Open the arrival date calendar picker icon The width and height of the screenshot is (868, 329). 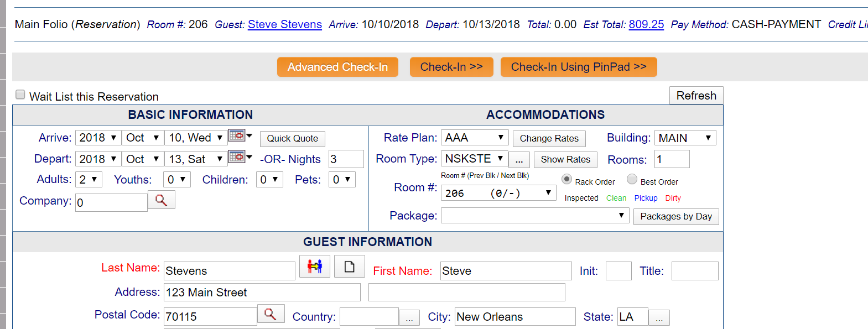tap(237, 135)
